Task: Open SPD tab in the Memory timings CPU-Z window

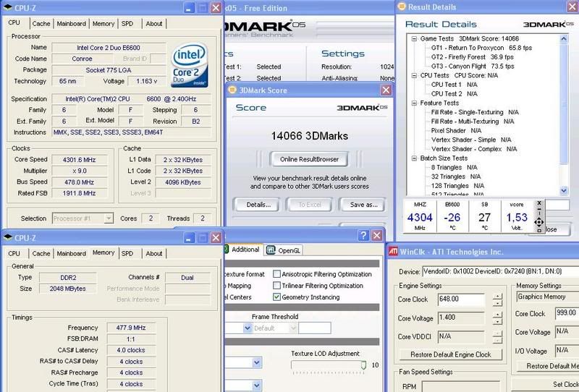Action: 127,254
